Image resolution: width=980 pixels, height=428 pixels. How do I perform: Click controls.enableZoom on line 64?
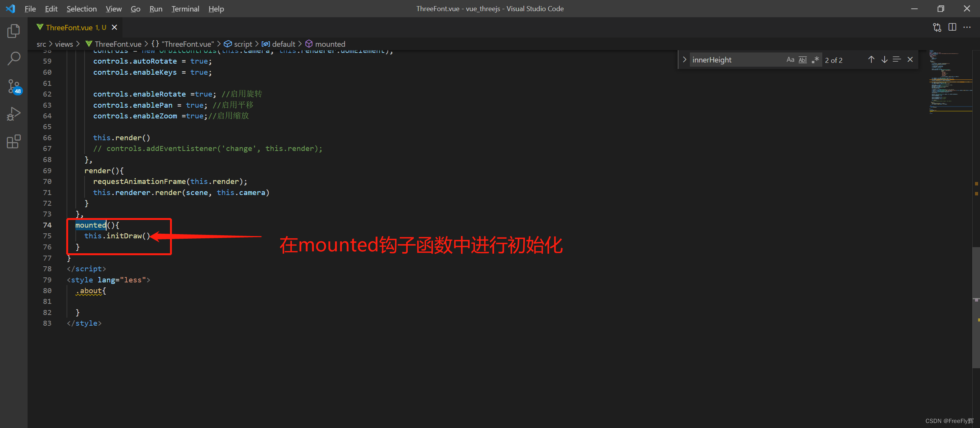[x=135, y=116]
